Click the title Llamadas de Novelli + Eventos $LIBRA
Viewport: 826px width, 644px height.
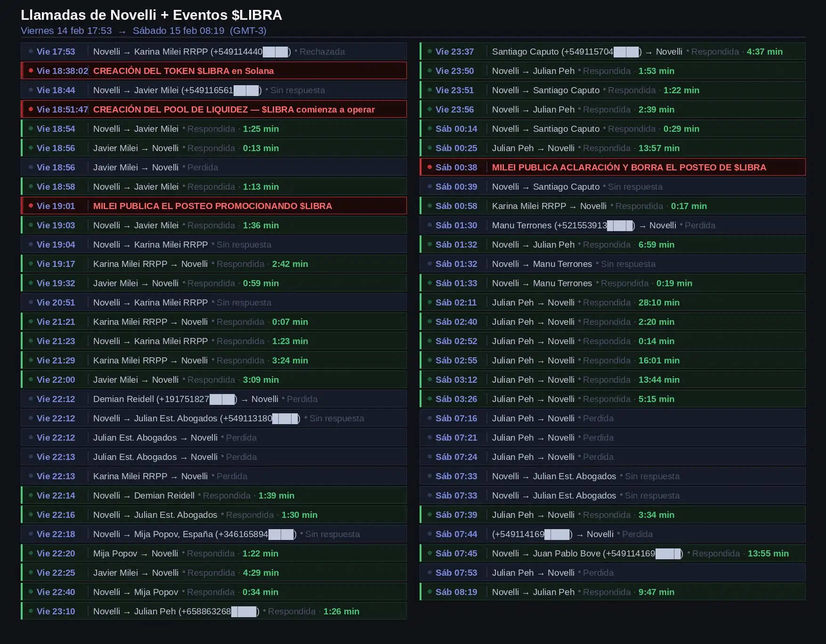[x=151, y=15]
